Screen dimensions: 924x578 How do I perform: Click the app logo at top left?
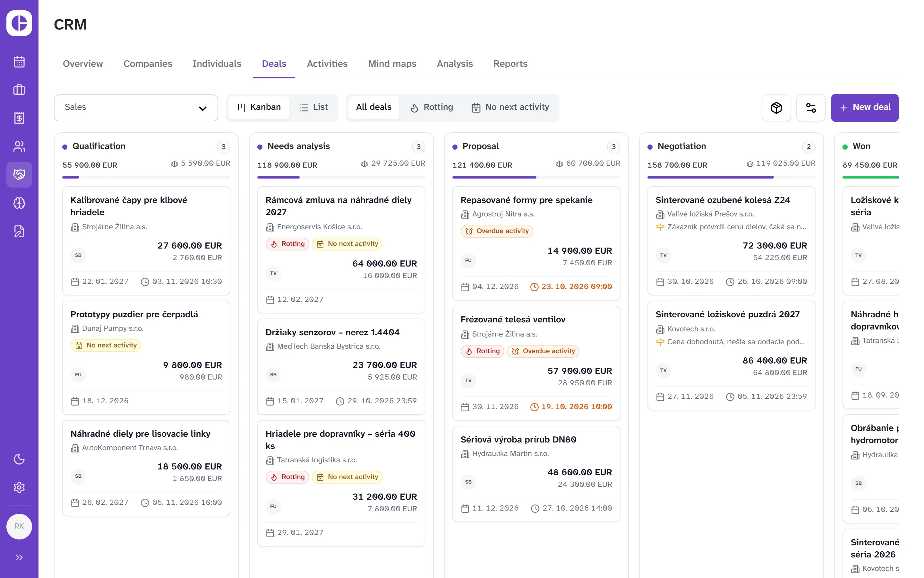pos(19,23)
